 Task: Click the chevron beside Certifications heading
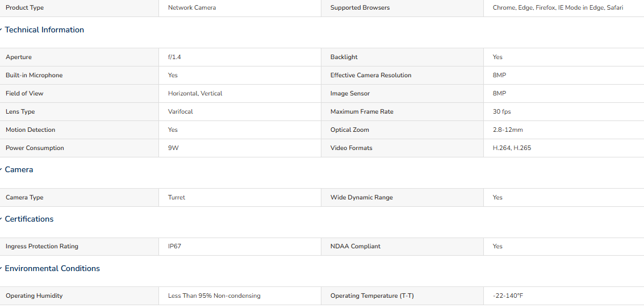tap(1, 219)
